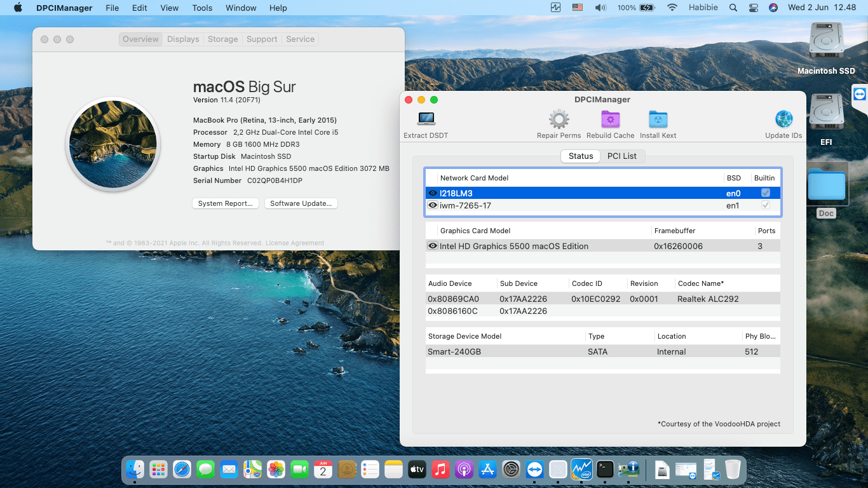Open the Window menu

click(241, 8)
